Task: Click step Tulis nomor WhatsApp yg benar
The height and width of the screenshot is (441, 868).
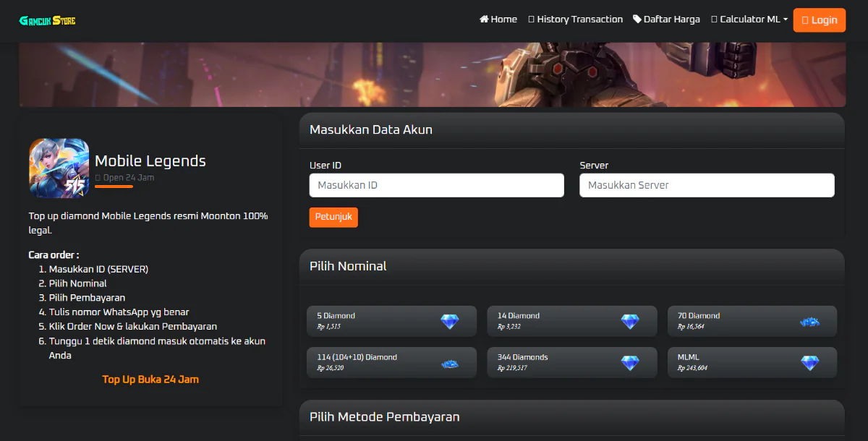Action: 119,312
